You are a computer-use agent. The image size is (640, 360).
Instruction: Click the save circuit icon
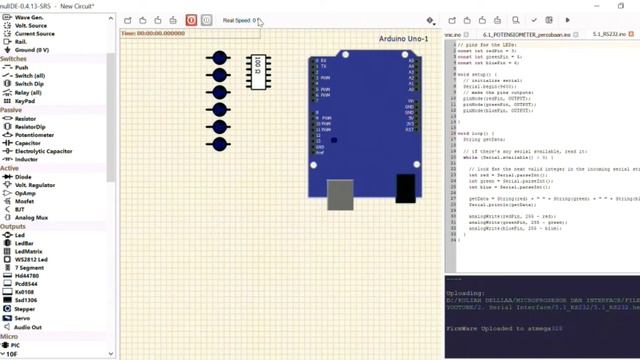[158, 20]
